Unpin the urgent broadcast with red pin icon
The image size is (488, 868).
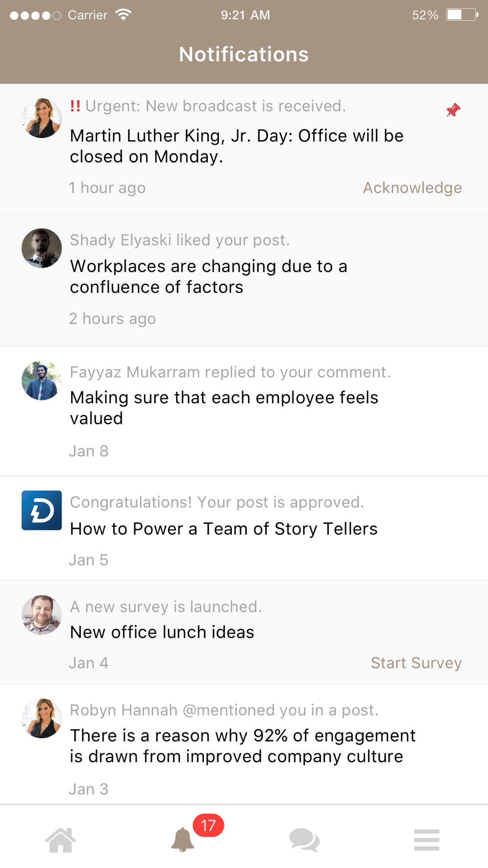pos(453,110)
